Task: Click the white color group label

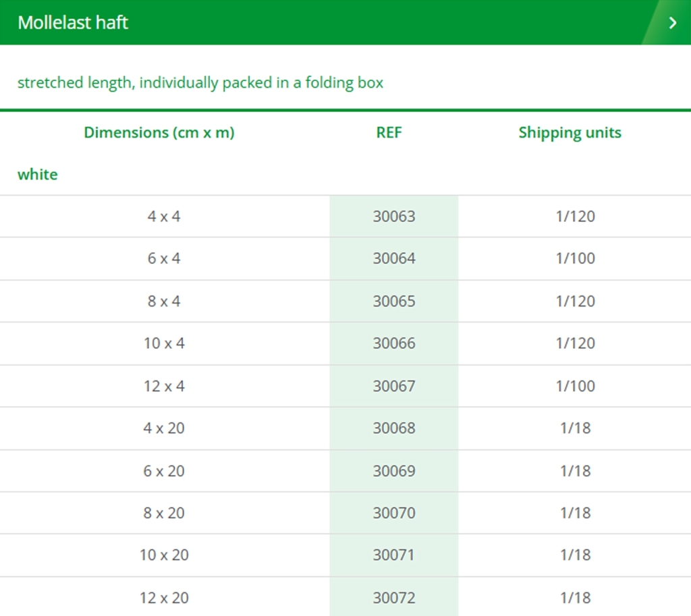Action: pos(38,175)
